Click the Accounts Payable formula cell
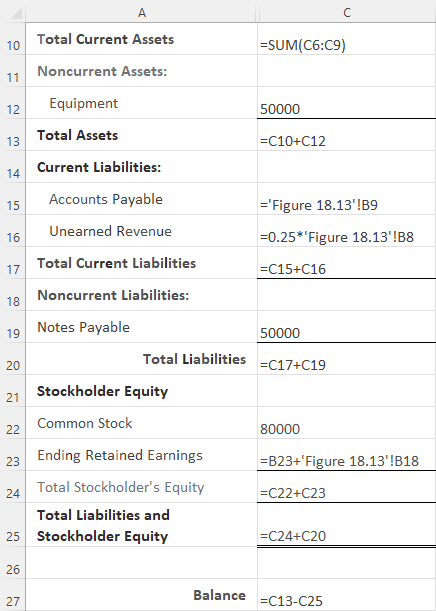The image size is (436, 611). [x=347, y=199]
